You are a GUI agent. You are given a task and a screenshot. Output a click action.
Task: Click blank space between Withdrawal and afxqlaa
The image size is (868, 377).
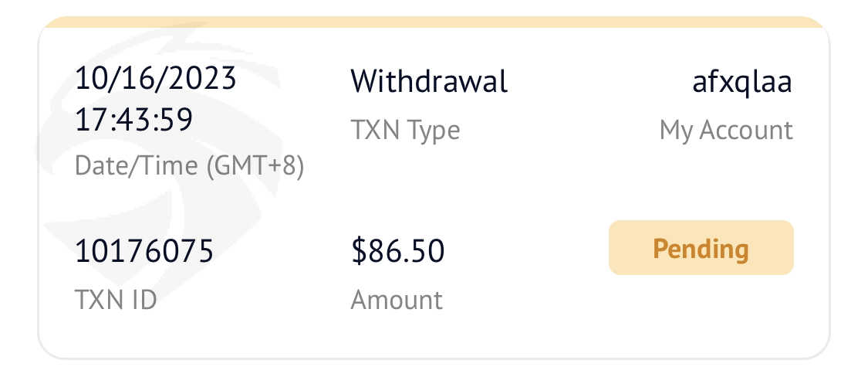coord(598,81)
